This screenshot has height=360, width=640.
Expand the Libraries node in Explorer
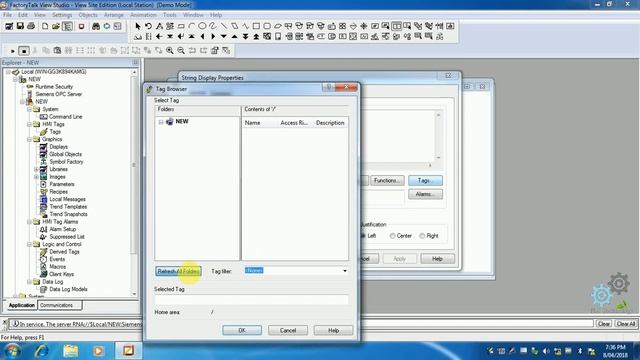point(36,169)
